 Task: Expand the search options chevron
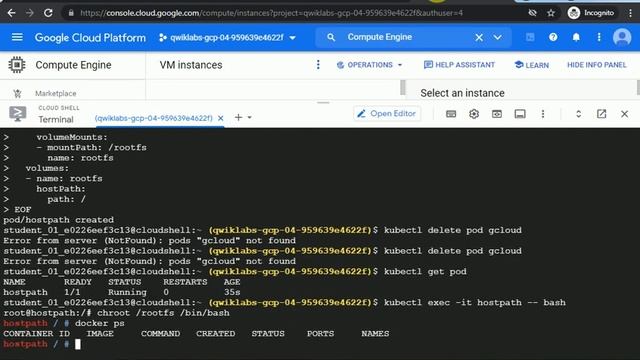[x=498, y=38]
